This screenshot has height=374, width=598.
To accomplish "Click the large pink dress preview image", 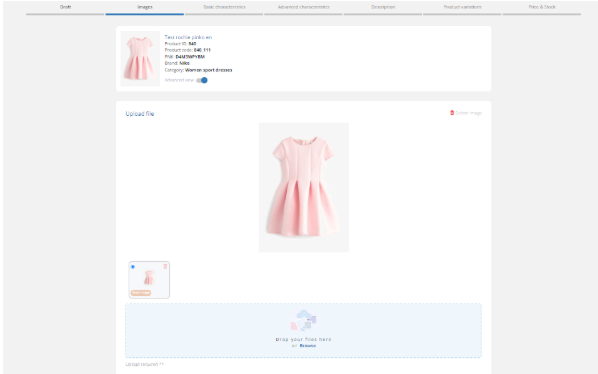I will click(304, 187).
